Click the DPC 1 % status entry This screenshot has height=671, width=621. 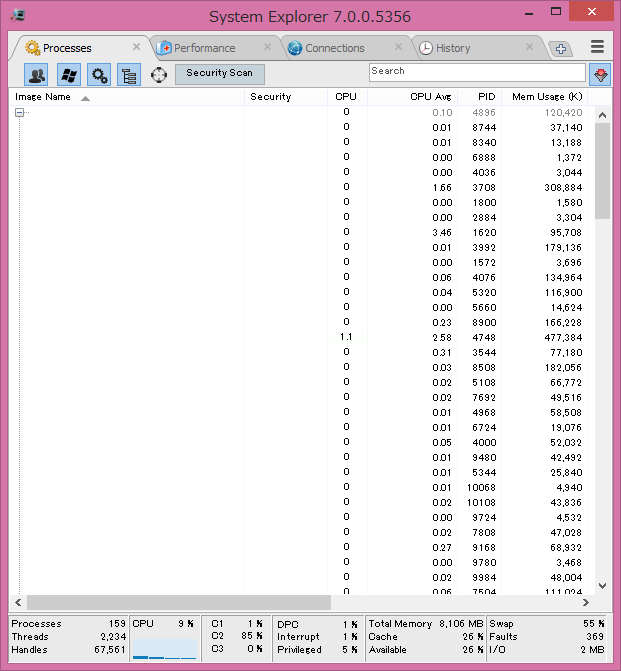(317, 624)
